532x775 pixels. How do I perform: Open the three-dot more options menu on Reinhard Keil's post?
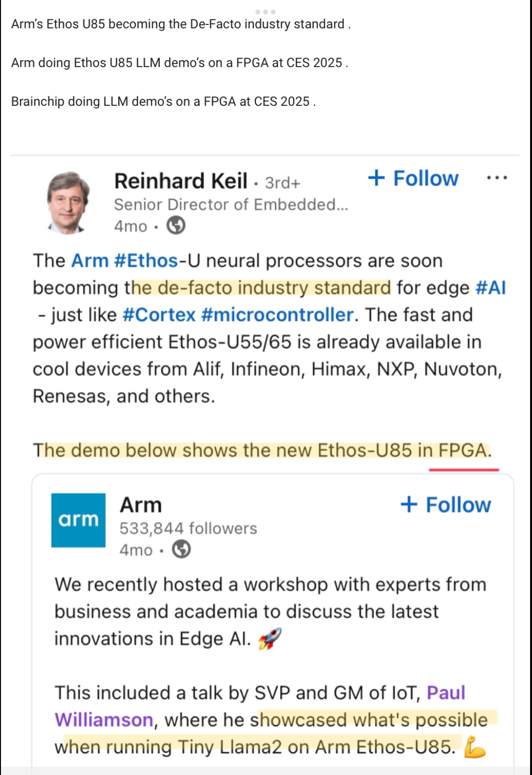point(497,178)
